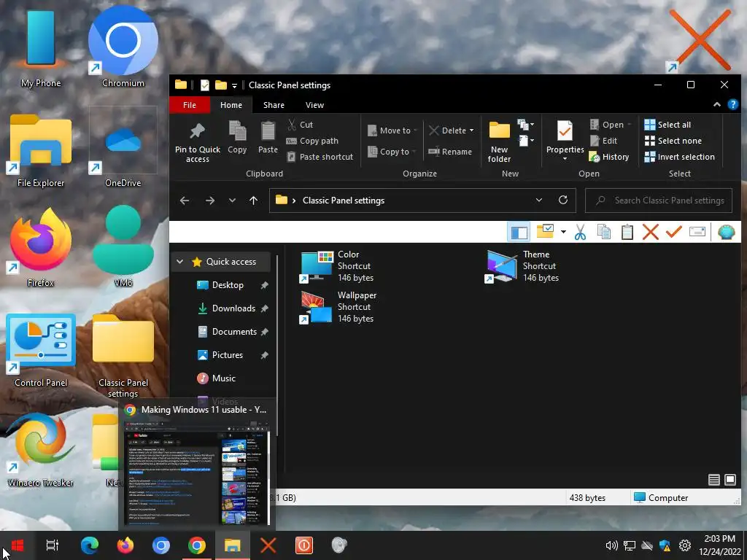Open the Winaero Tweaker desktop shortcut
The height and width of the screenshot is (560, 747).
point(41,451)
